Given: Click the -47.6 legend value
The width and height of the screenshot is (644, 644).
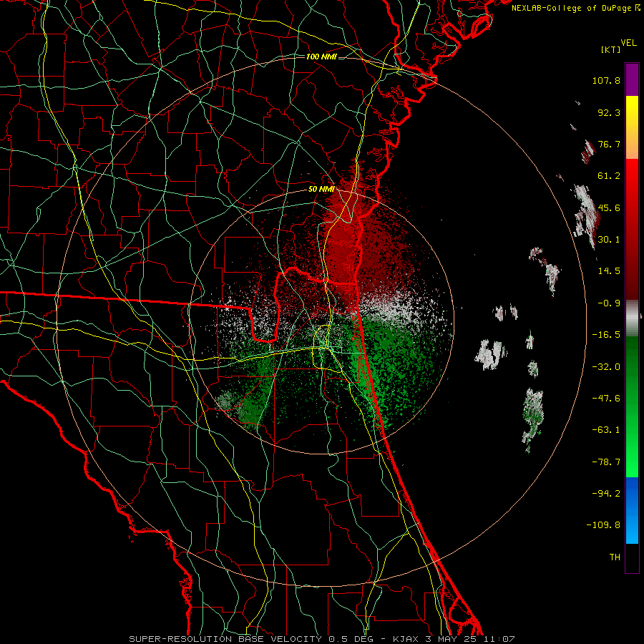Looking at the screenshot, I should [x=606, y=399].
